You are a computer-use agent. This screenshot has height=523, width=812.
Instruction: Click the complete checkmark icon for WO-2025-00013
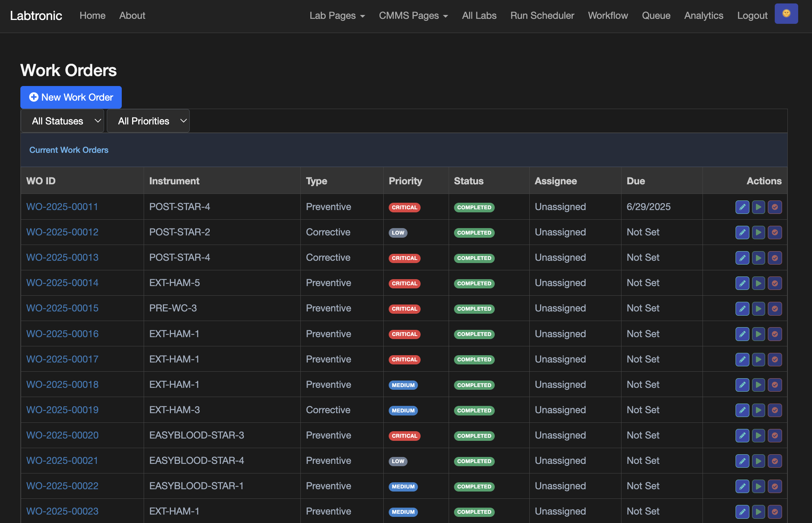(x=775, y=258)
